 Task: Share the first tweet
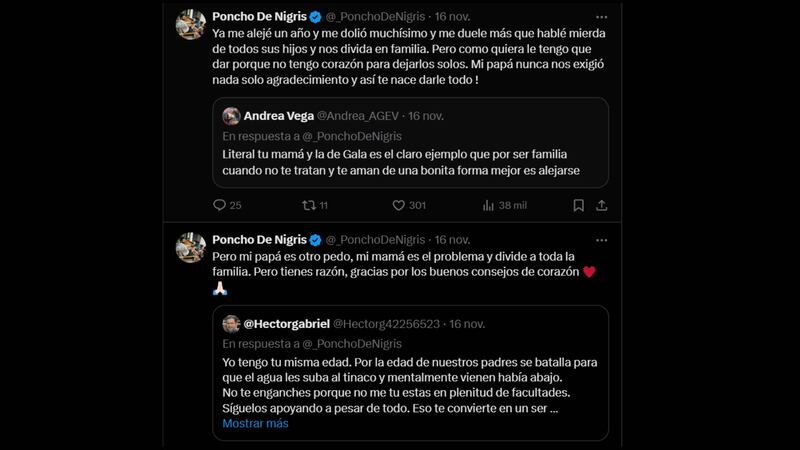[x=601, y=206]
